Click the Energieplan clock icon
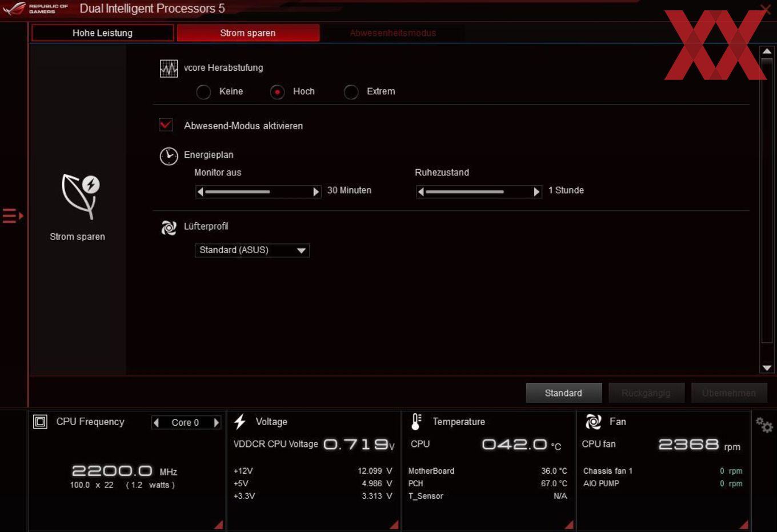The height and width of the screenshot is (532, 777). (169, 156)
